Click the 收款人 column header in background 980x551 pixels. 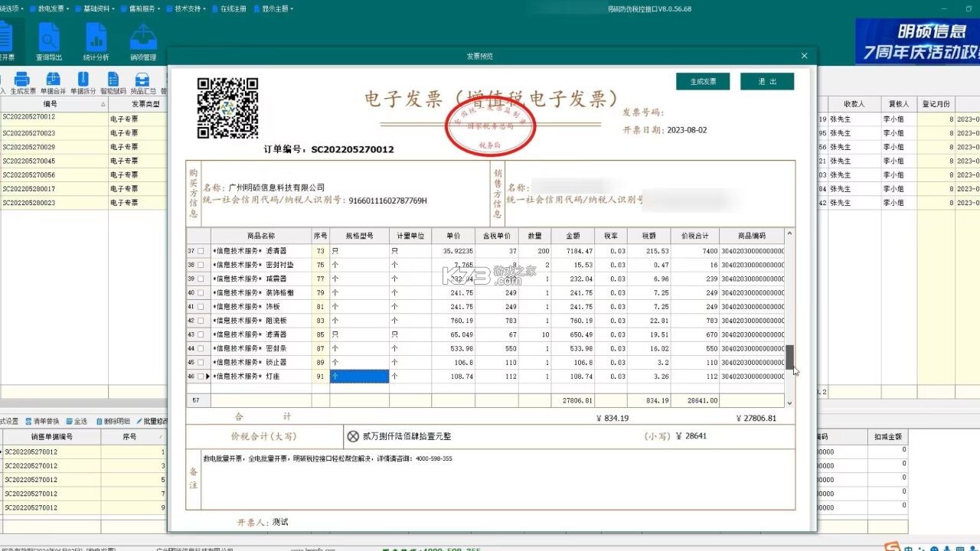[854, 103]
